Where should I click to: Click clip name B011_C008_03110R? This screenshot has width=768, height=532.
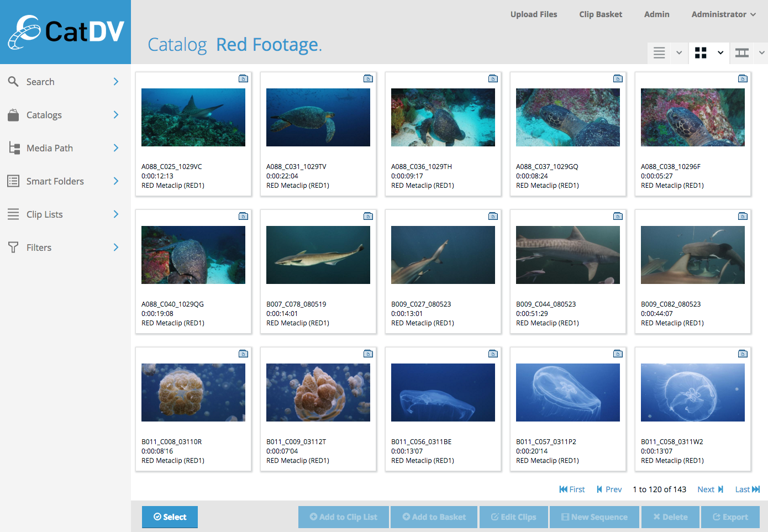click(x=172, y=442)
